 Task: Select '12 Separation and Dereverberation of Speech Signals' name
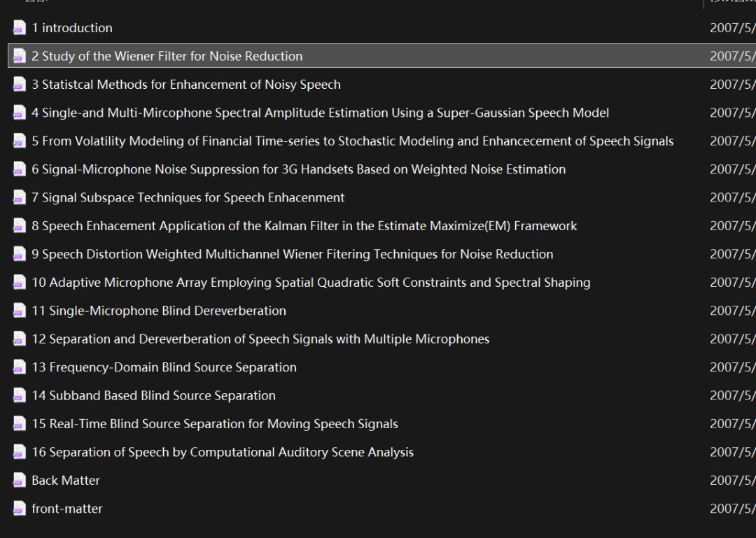click(x=260, y=339)
